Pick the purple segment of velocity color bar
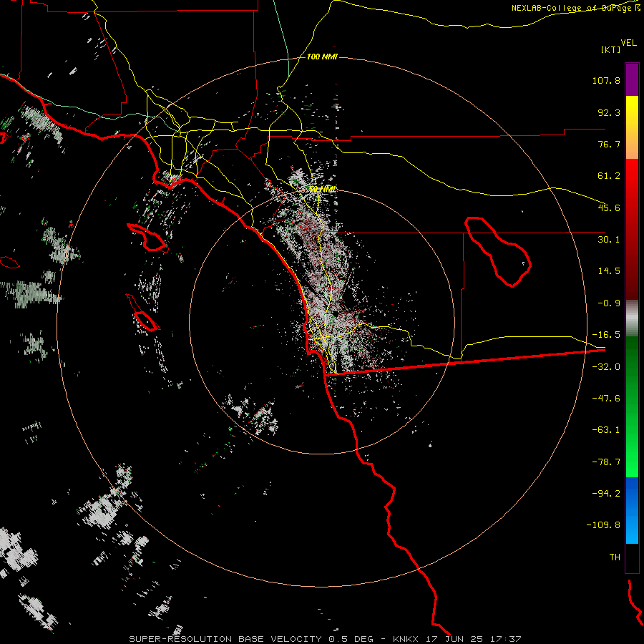The height and width of the screenshot is (644, 644). (x=632, y=79)
